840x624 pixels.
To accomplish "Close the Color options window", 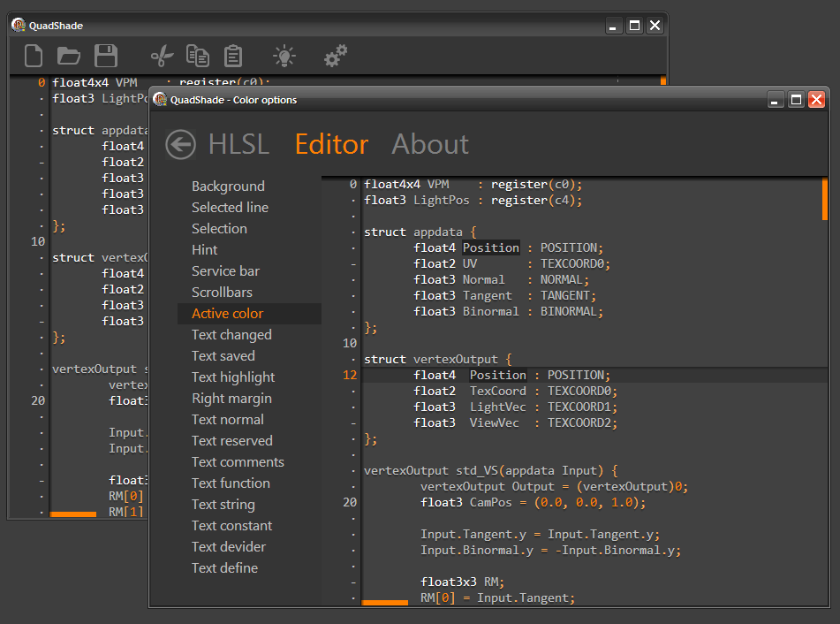I will pyautogui.click(x=816, y=100).
